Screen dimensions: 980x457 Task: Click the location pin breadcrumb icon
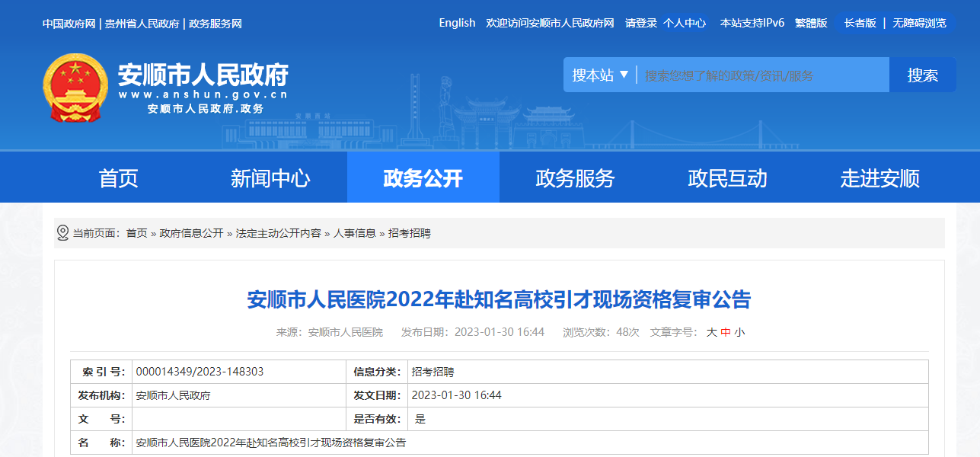pyautogui.click(x=62, y=233)
